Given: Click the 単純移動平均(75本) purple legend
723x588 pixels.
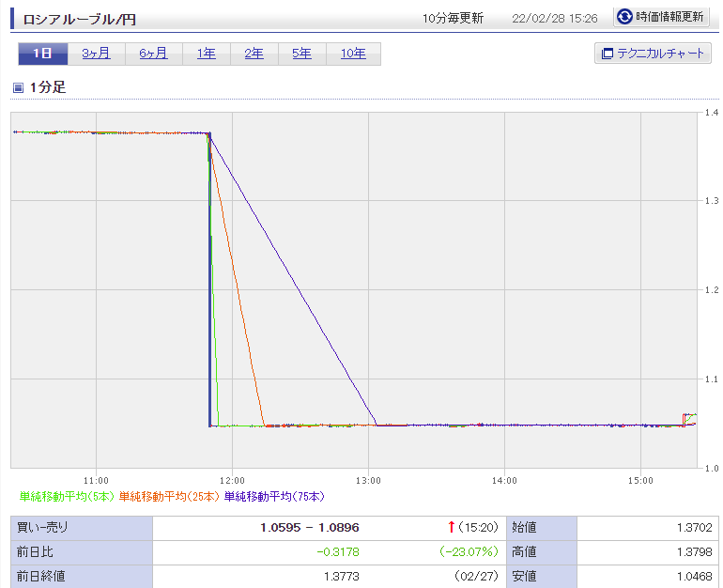Looking at the screenshot, I should pyautogui.click(x=274, y=496).
